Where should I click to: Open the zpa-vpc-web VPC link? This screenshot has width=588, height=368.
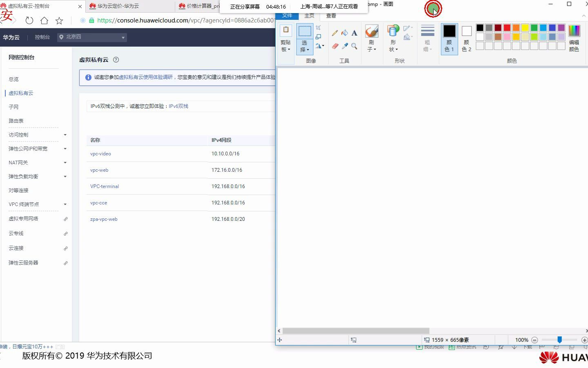[x=104, y=219]
